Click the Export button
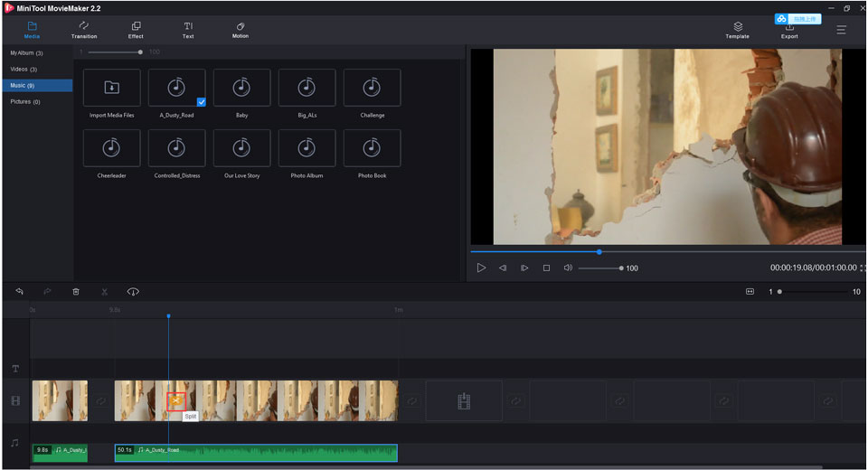Viewport: 868px width, 470px height. click(x=789, y=33)
